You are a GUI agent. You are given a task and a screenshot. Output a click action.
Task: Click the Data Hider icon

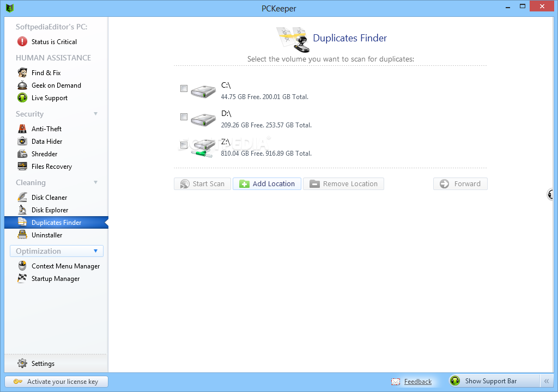[22, 141]
